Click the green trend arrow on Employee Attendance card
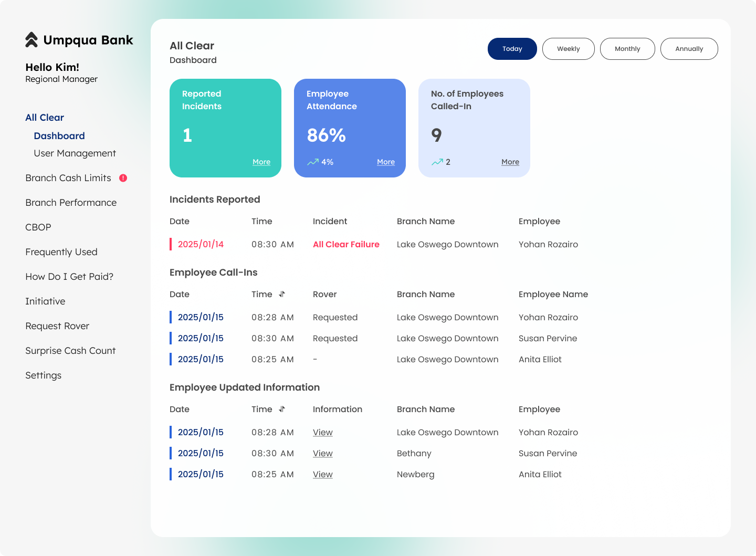The height and width of the screenshot is (556, 756). point(313,162)
